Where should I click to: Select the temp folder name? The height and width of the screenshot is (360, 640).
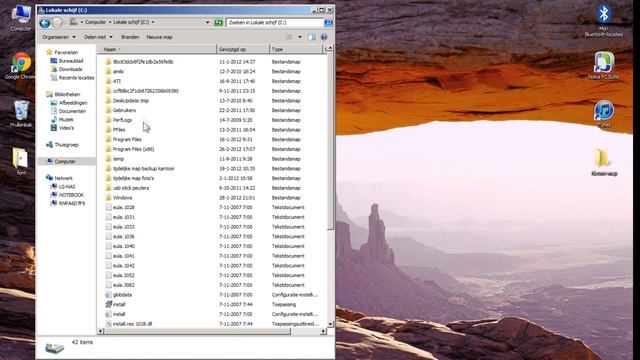pos(118,159)
